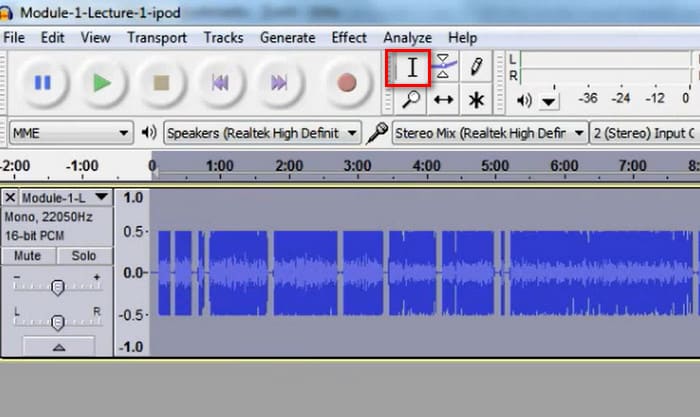Skip to start of the track
Screen dimensions: 700x417
point(220,83)
